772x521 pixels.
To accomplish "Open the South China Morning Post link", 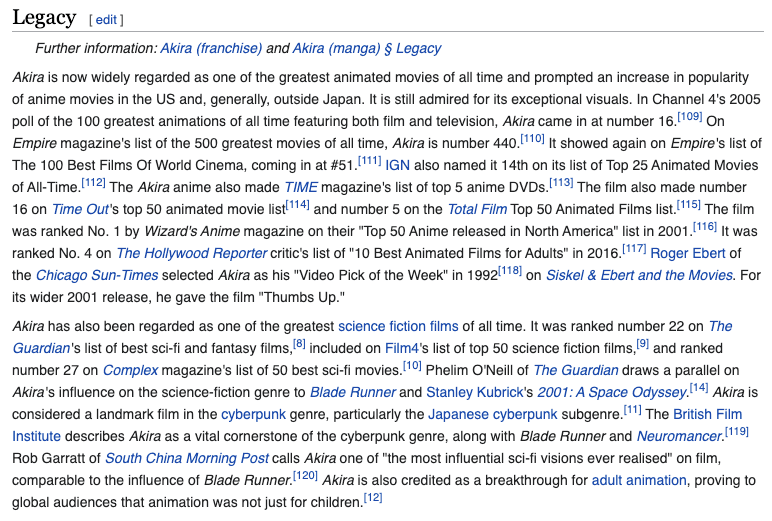I will (x=187, y=459).
